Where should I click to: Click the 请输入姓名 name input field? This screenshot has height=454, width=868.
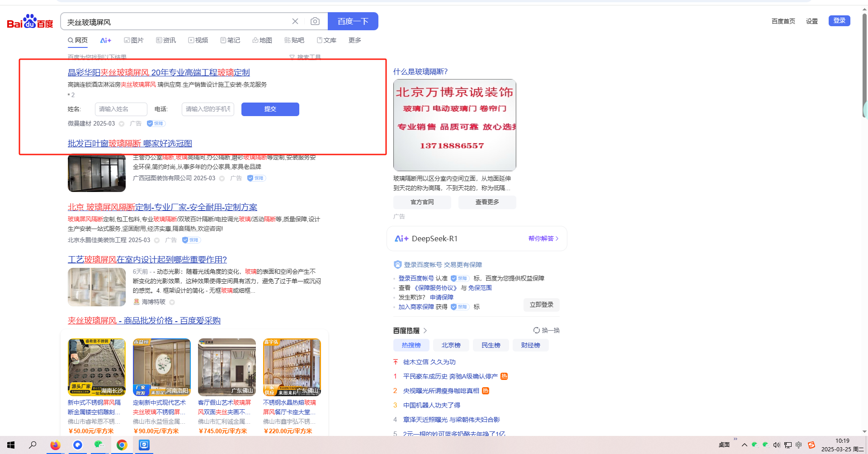121,109
